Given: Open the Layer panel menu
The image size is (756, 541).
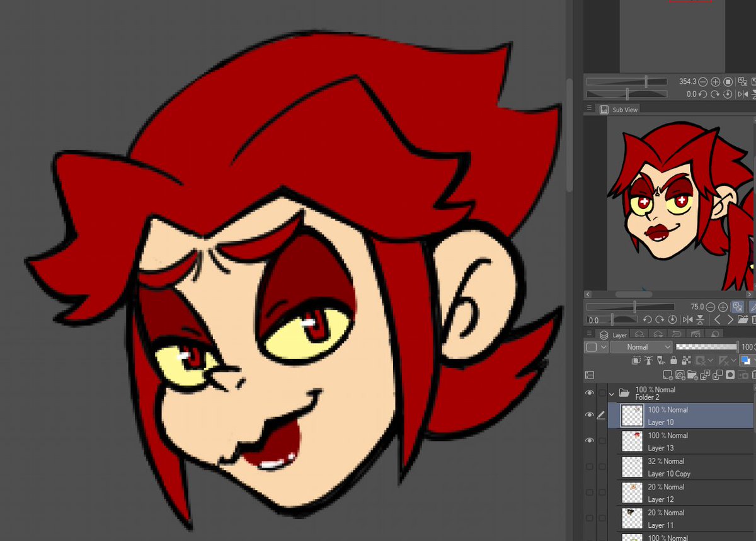Looking at the screenshot, I should tap(590, 334).
